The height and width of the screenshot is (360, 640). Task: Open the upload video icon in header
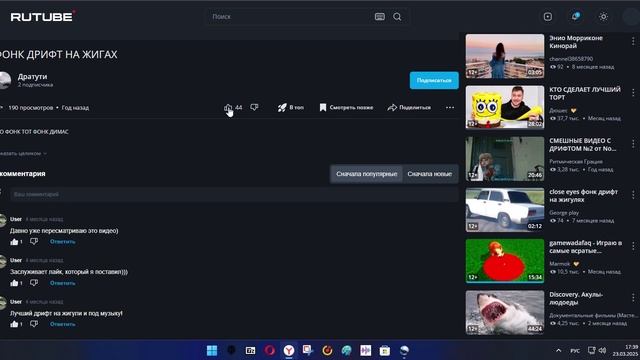coord(548,17)
